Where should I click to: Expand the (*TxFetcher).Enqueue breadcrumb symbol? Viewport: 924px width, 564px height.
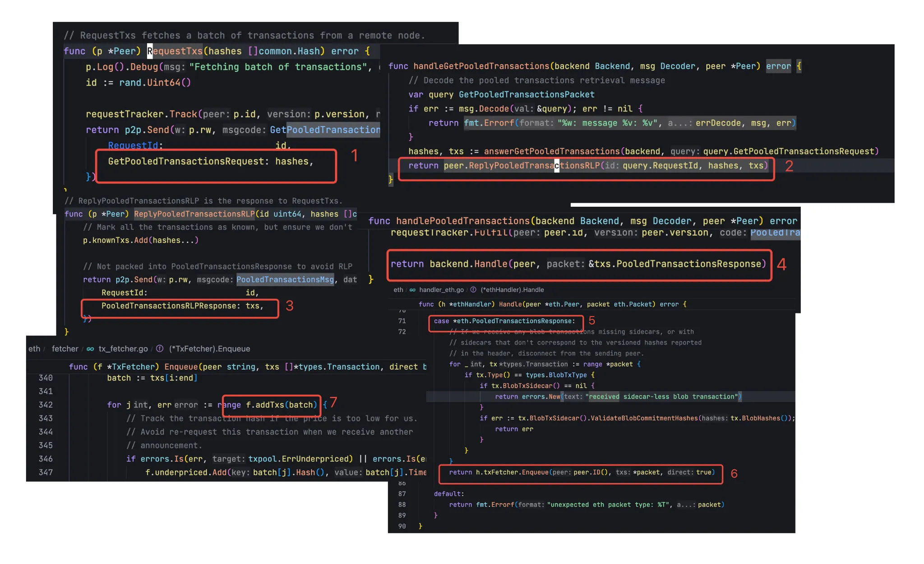209,349
